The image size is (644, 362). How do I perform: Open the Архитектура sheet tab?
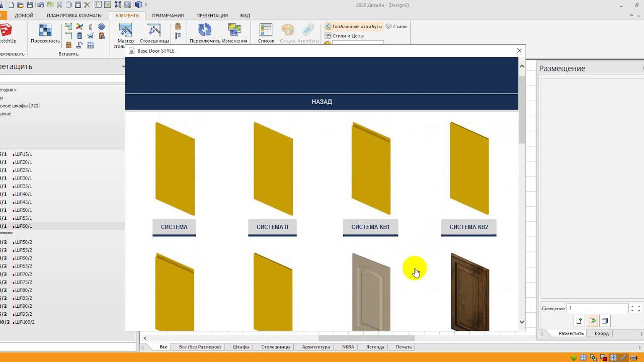coord(316,347)
